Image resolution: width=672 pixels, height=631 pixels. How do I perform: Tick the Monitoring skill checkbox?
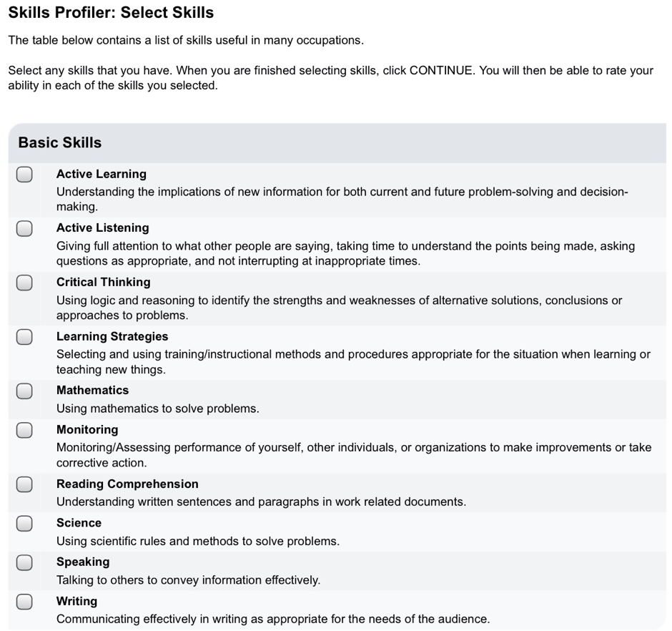[x=24, y=430]
